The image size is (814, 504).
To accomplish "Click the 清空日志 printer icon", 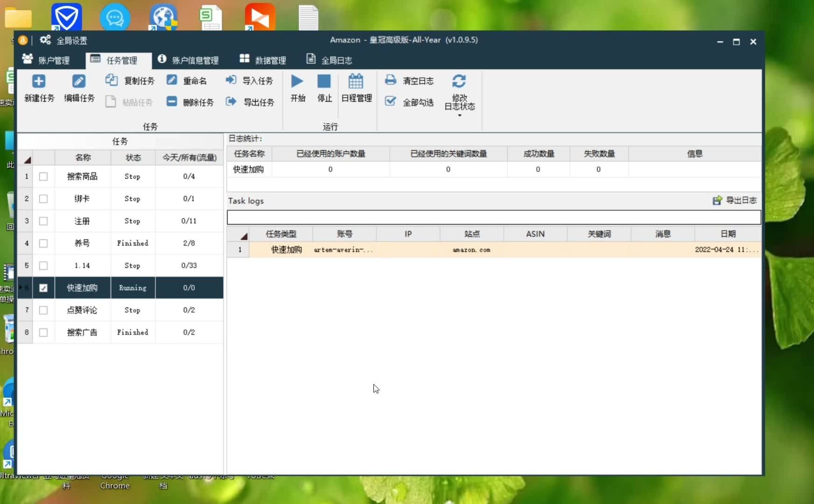I will point(390,80).
